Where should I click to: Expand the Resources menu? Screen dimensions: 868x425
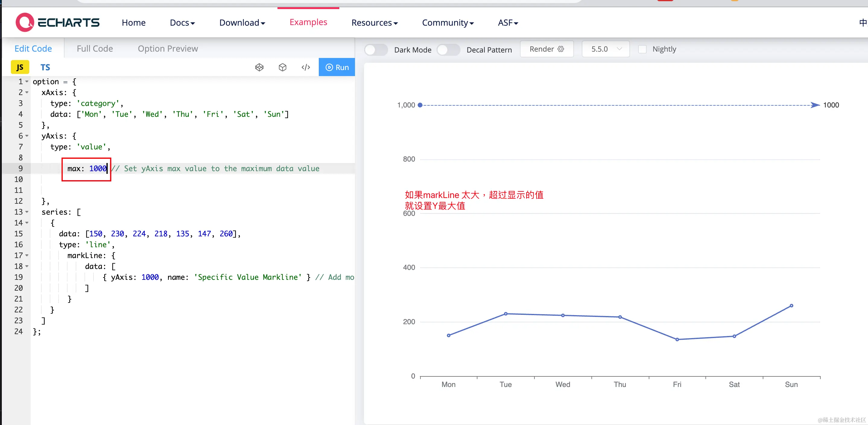pos(375,23)
